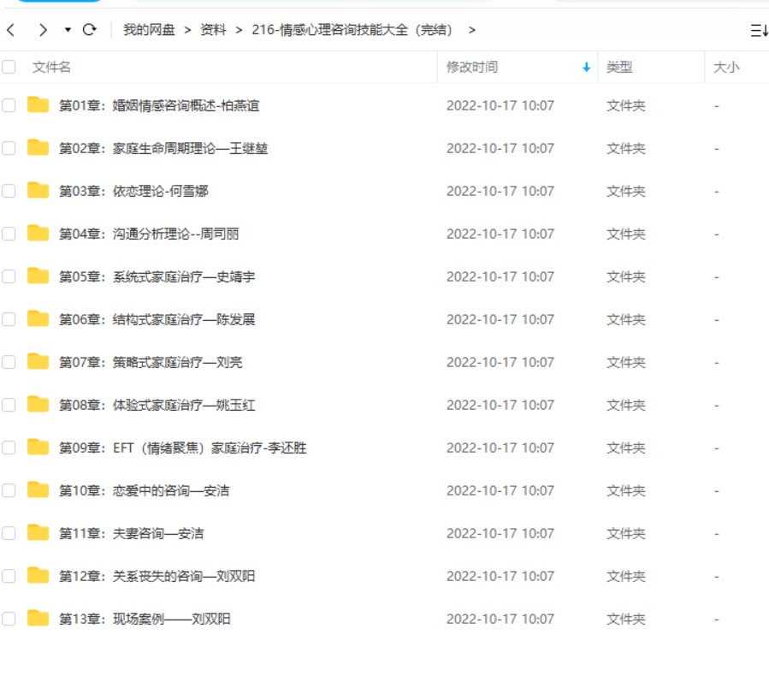Refresh the current folder listing
The image size is (769, 700).
[x=89, y=30]
